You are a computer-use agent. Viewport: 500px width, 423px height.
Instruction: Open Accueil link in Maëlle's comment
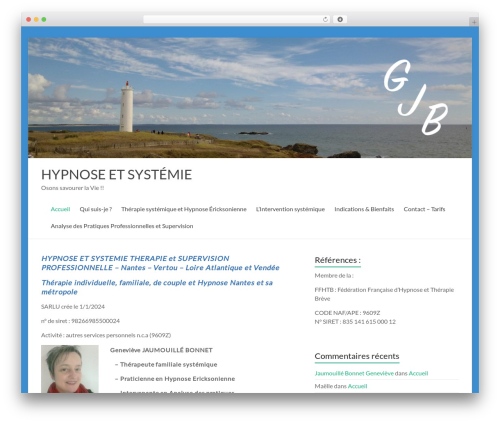tap(357, 386)
